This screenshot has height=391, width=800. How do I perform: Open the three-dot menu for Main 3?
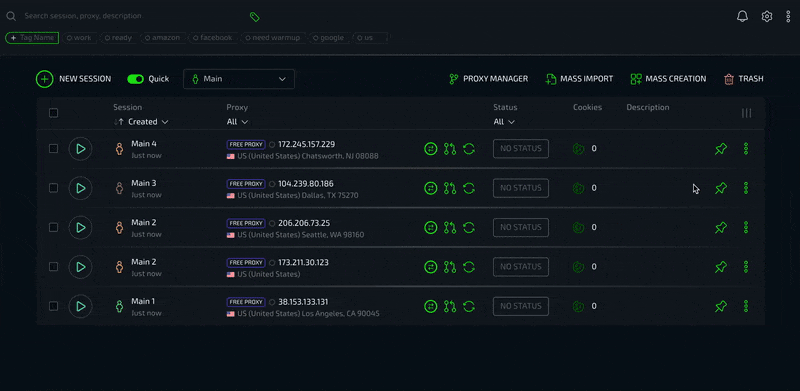(x=746, y=188)
